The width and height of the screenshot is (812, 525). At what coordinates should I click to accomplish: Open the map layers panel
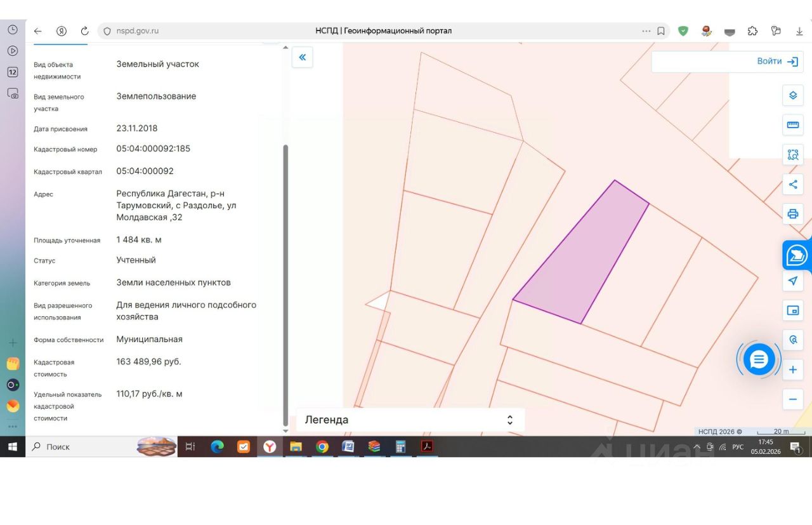(793, 95)
